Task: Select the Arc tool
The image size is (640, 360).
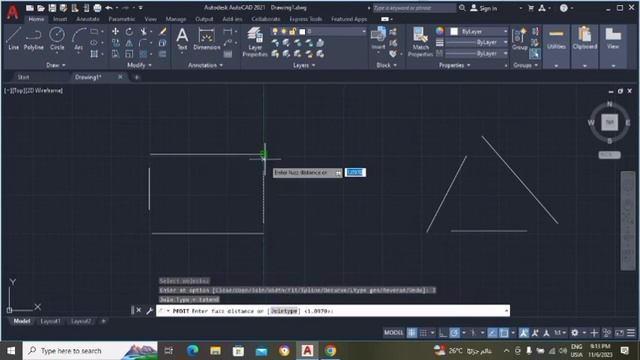Action: (x=78, y=39)
